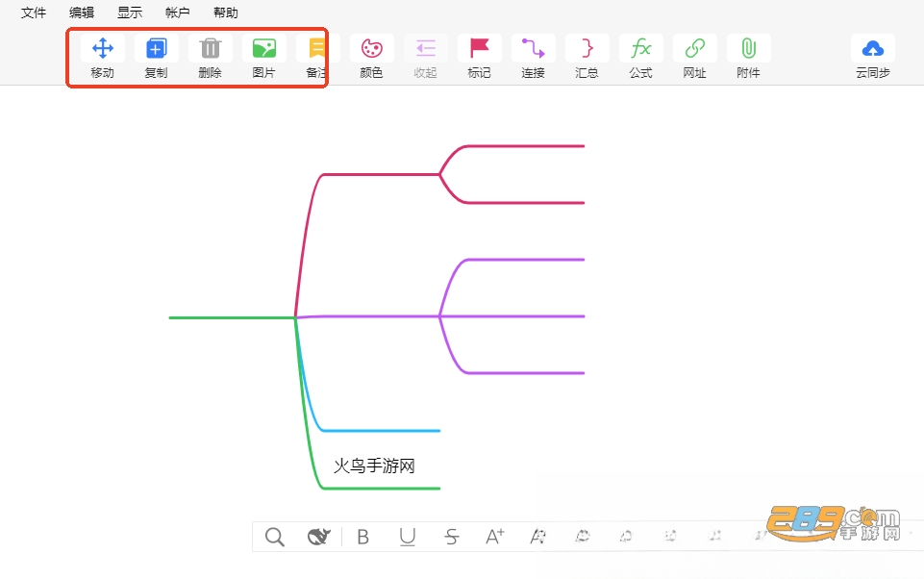The width and height of the screenshot is (924, 579).
Task: Toggle bold formatting in bottom toolbar
Action: 363,537
